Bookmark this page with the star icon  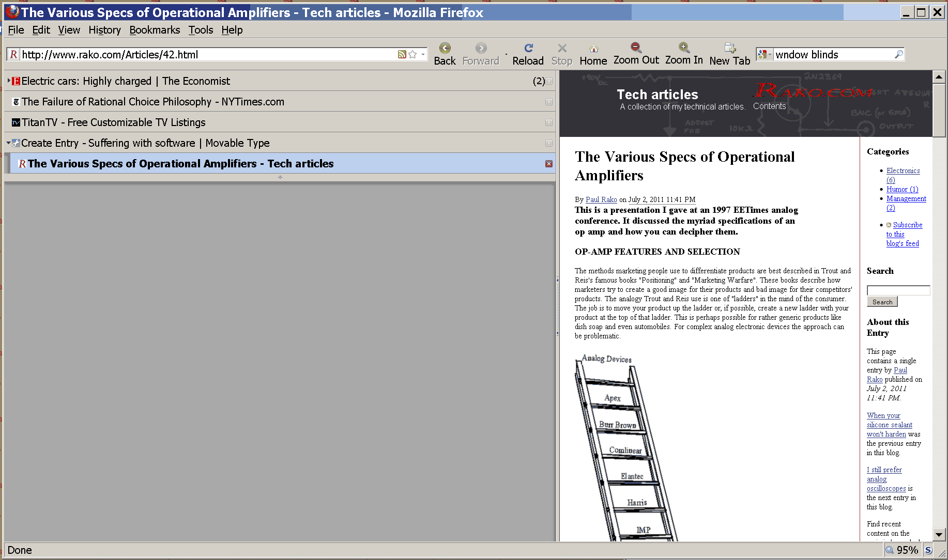[412, 54]
